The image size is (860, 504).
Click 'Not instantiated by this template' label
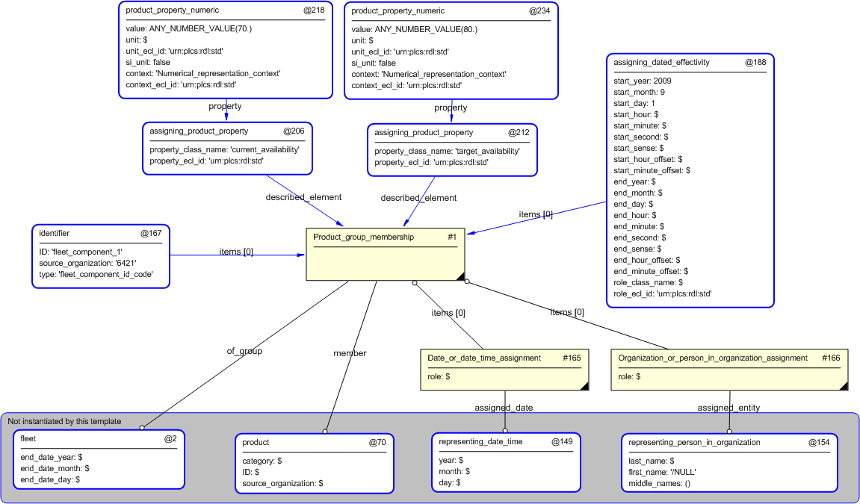point(64,421)
